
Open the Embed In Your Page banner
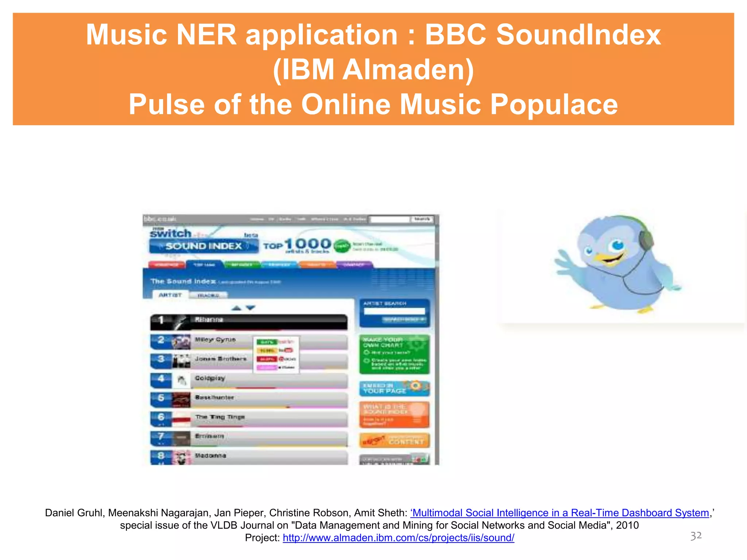[394, 388]
